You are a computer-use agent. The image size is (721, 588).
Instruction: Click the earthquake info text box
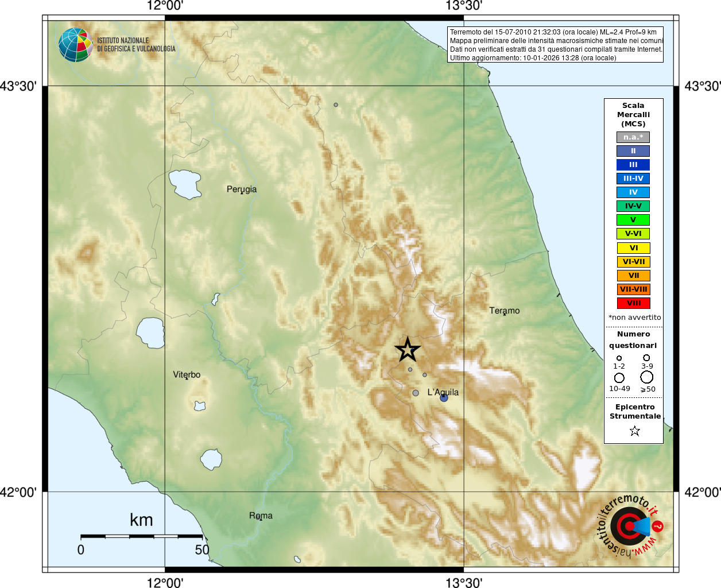click(x=556, y=45)
